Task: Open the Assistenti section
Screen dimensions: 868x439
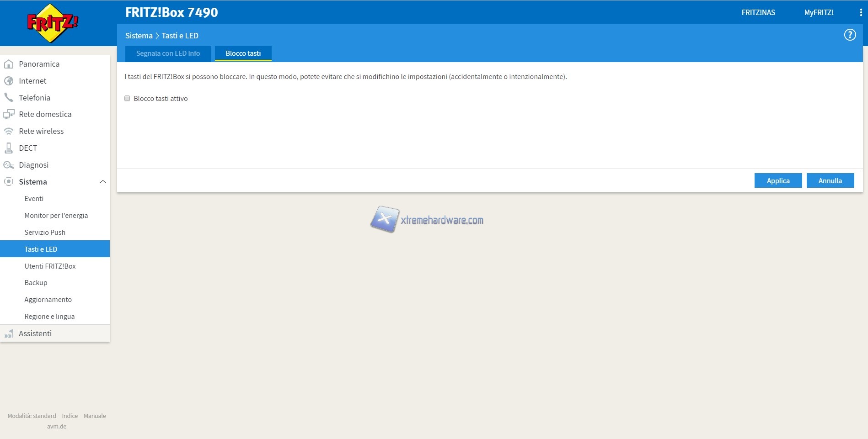Action: tap(35, 333)
